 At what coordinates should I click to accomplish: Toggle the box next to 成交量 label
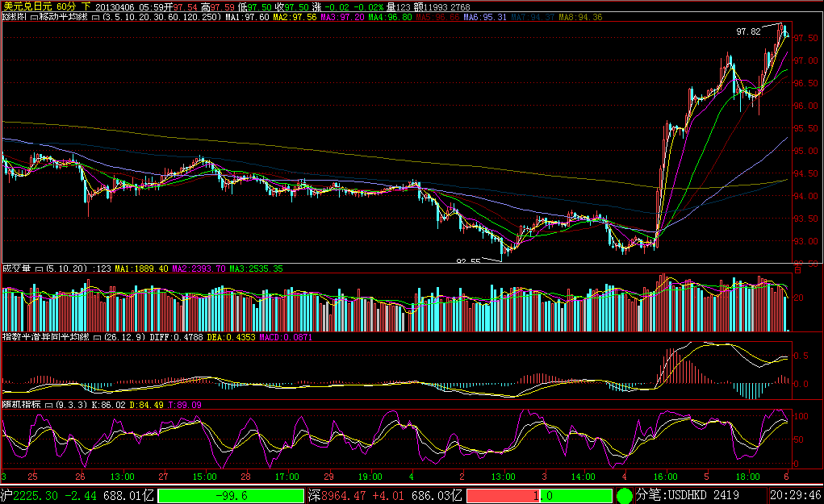click(40, 269)
